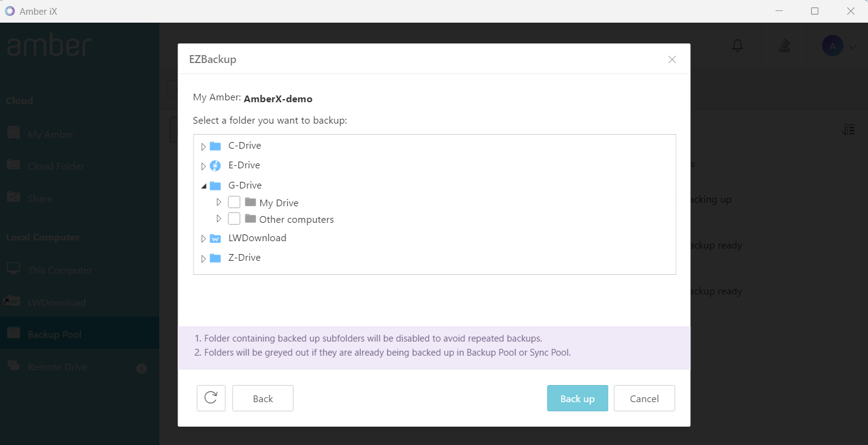This screenshot has height=445, width=868.
Task: Expand the E-Drive tree node
Action: pyautogui.click(x=203, y=166)
